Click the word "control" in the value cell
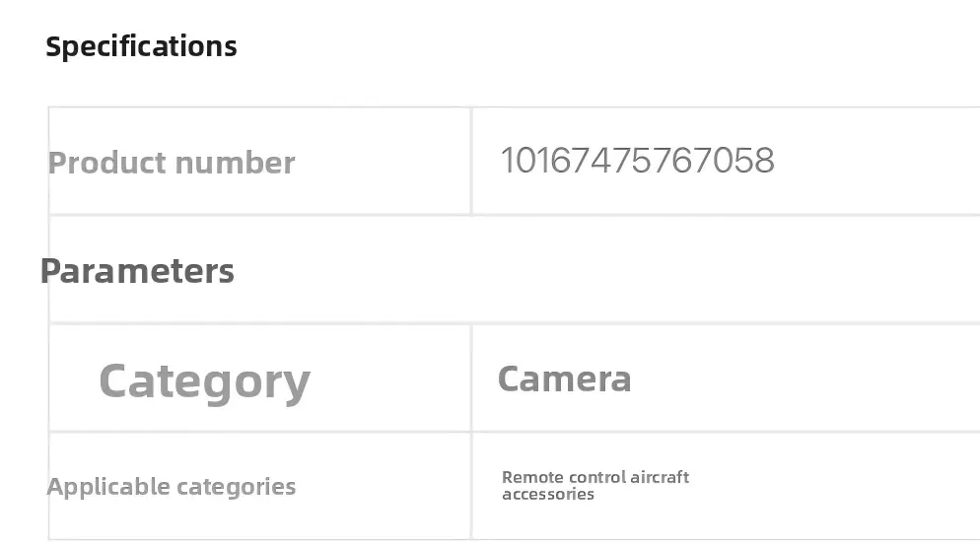Screen dimensions: 980x551 [593, 477]
